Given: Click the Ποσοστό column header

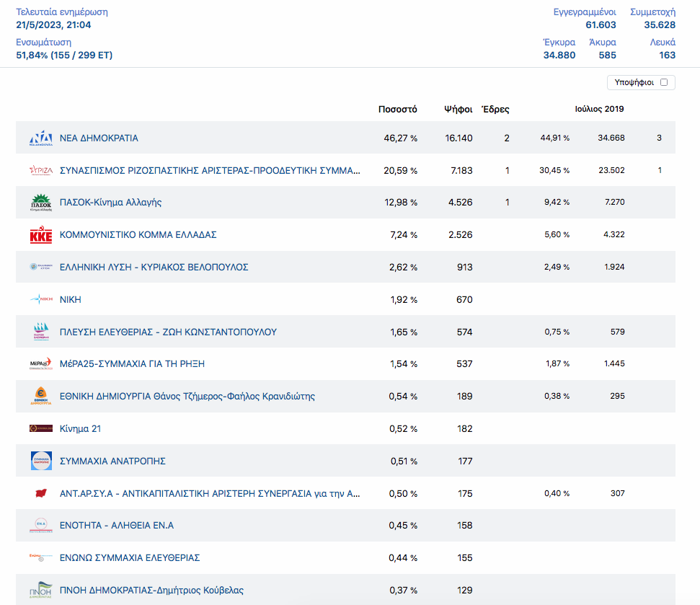Looking at the screenshot, I should (x=398, y=110).
